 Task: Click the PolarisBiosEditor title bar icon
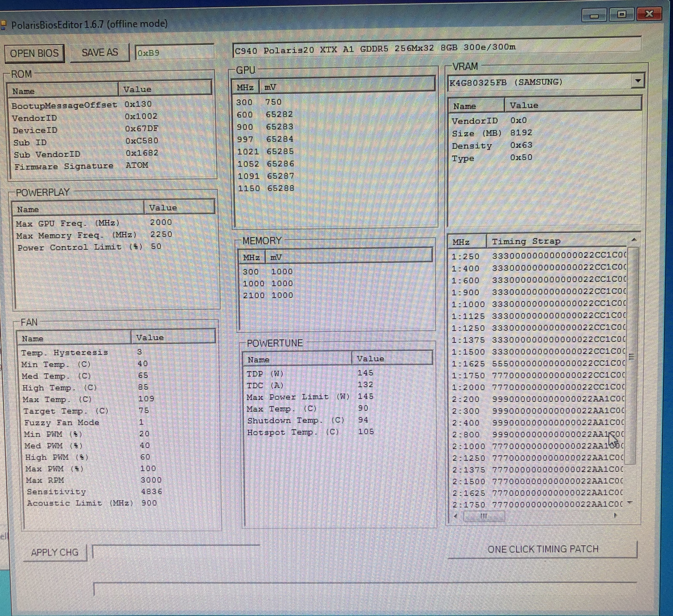tap(4, 25)
